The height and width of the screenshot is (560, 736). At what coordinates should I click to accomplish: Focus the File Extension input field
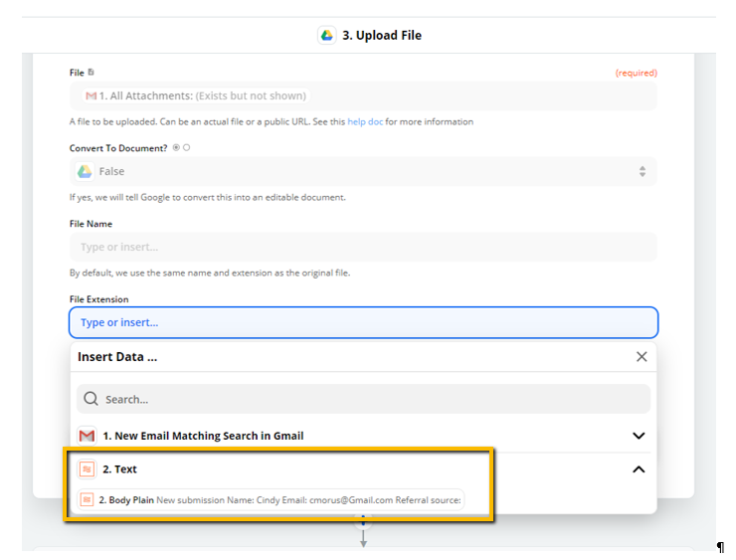pos(363,322)
